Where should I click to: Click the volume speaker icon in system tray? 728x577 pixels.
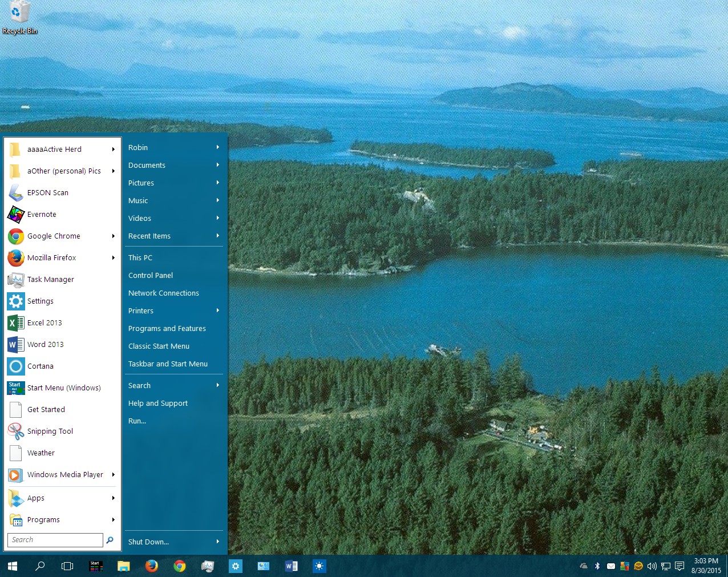tap(652, 566)
